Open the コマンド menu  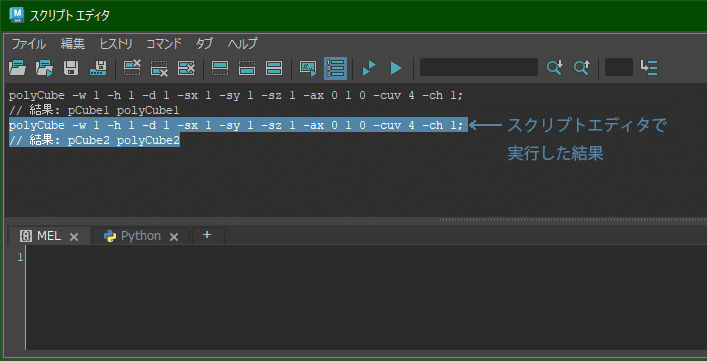coord(164,44)
